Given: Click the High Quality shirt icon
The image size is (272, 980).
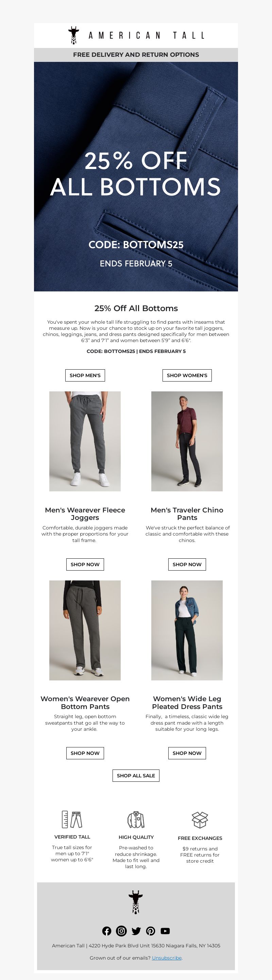Looking at the screenshot, I should pos(136,820).
